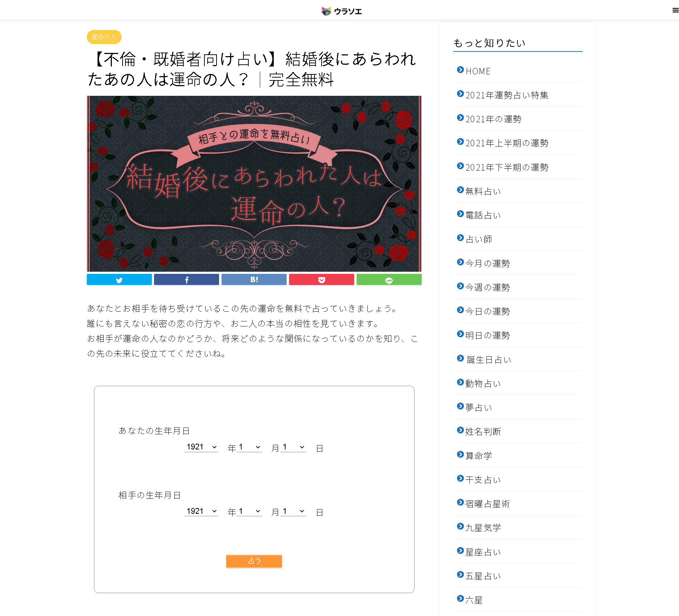Expand the partner's birth year dropdown
Image resolution: width=679 pixels, height=616 pixels.
[x=201, y=511]
